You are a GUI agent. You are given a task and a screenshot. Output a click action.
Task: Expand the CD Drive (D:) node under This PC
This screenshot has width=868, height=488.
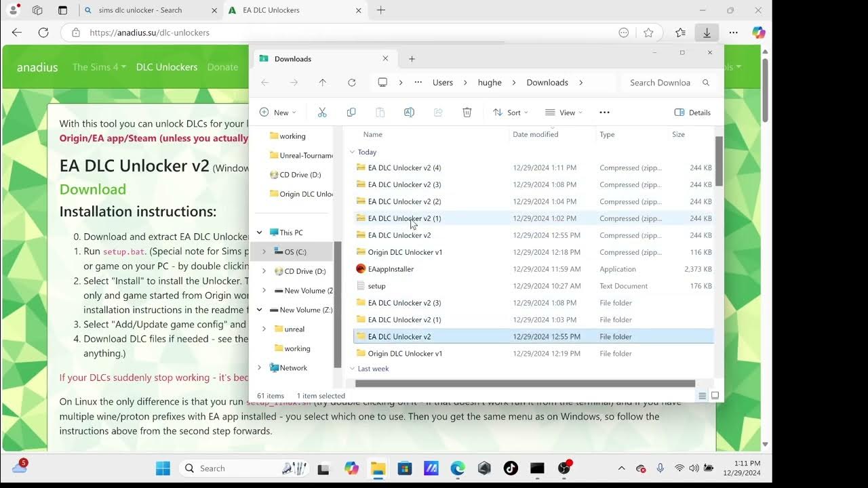[264, 271]
